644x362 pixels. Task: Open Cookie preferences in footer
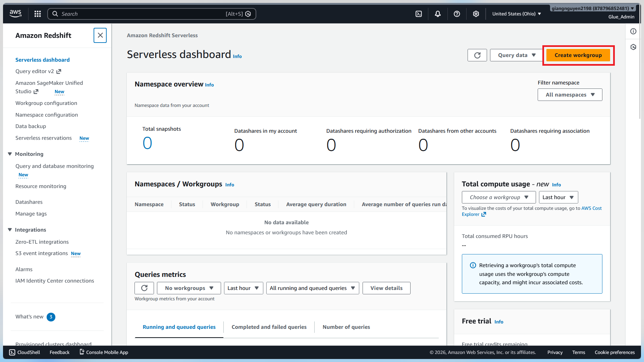point(614,352)
